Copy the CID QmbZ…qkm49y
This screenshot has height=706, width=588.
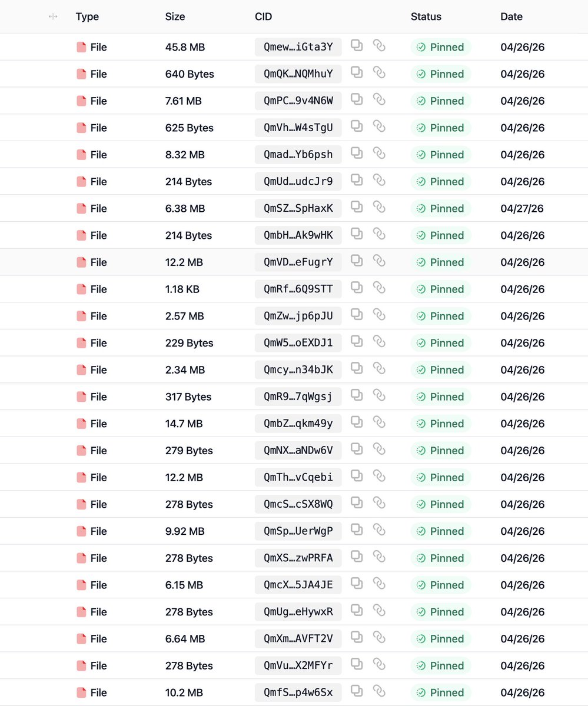[x=357, y=423]
